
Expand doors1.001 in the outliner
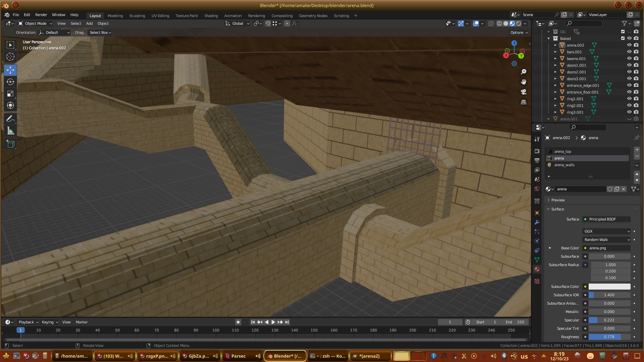[x=555, y=65]
